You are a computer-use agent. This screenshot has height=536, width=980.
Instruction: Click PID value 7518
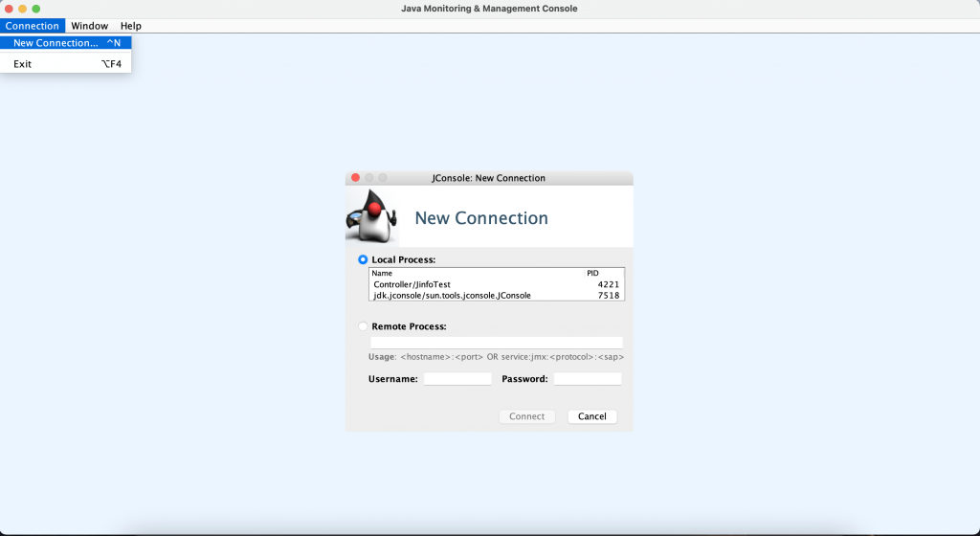click(x=608, y=296)
